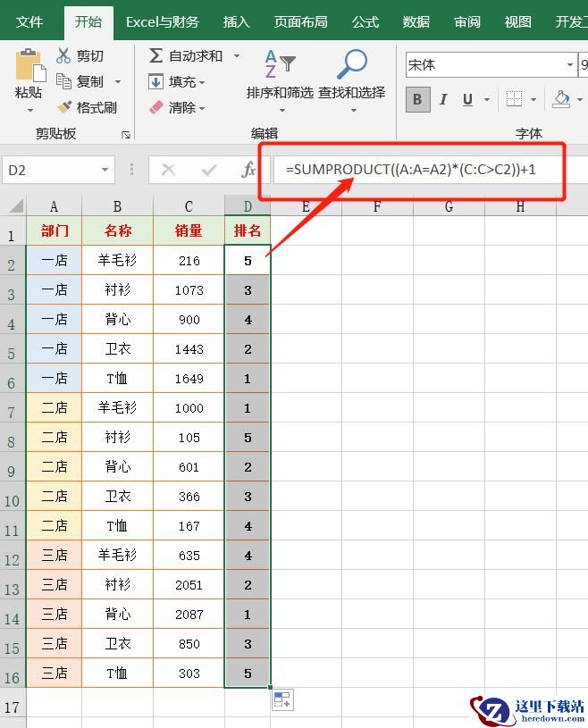Click sales cell 1649
Viewport: 588px width, 728px height.
click(189, 379)
